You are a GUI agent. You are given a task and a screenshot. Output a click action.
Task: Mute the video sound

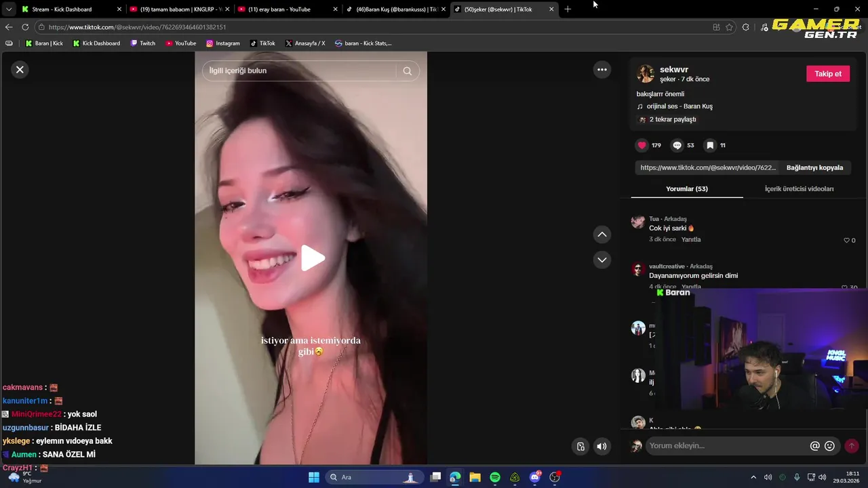[x=601, y=446]
